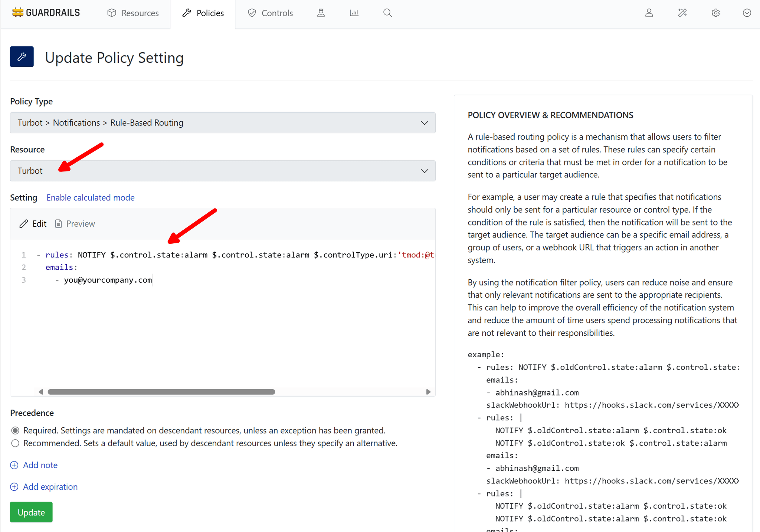This screenshot has width=760, height=532.
Task: Open the permissions person-badge icon in navbar
Action: tap(321, 13)
